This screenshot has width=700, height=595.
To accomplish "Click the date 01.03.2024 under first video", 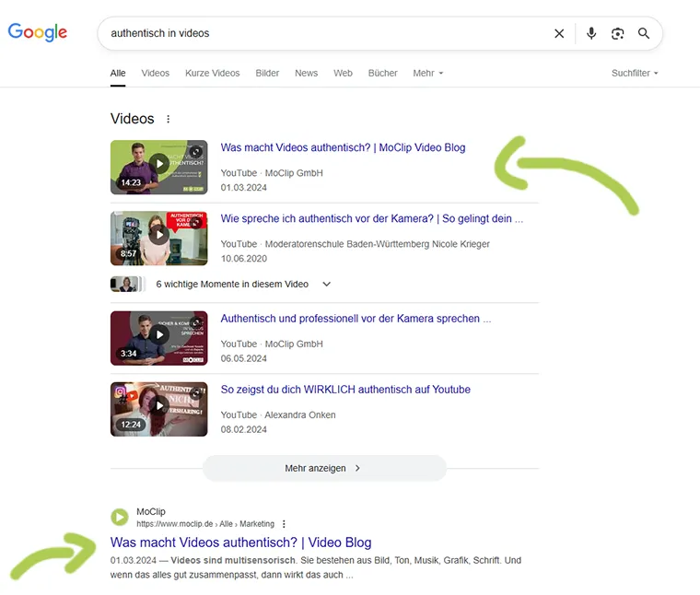I will coord(244,188).
